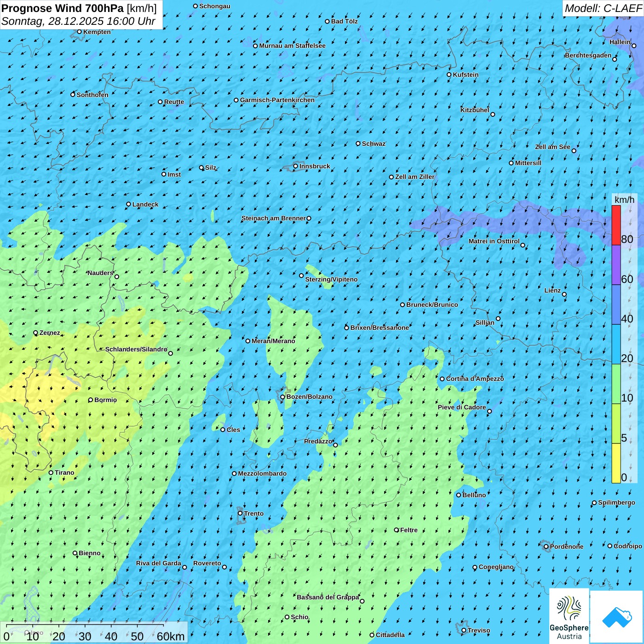644x644 pixels.
Task: Select the Bozen/Bolzano city marker
Action: pos(283,397)
